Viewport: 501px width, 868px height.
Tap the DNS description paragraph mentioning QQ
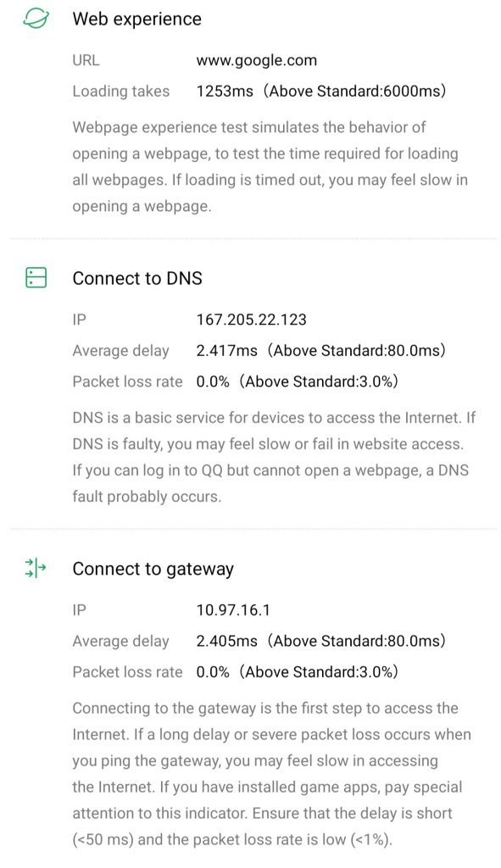pyautogui.click(x=274, y=457)
